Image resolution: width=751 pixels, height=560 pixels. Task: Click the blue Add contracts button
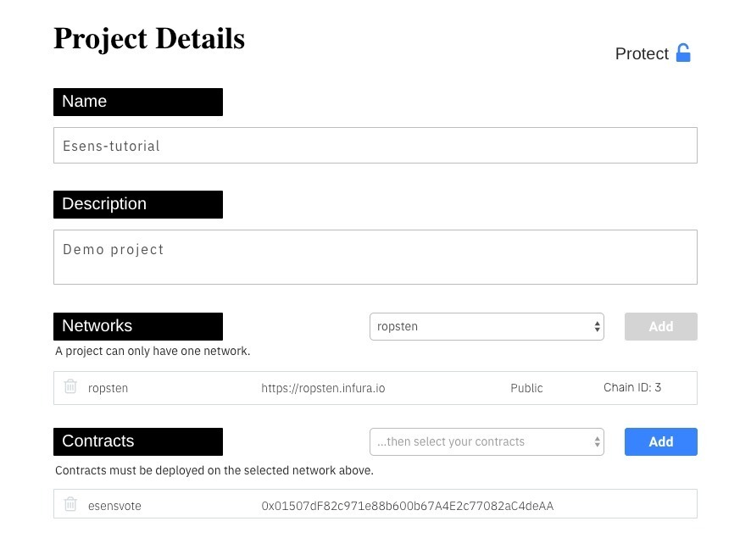pos(660,441)
